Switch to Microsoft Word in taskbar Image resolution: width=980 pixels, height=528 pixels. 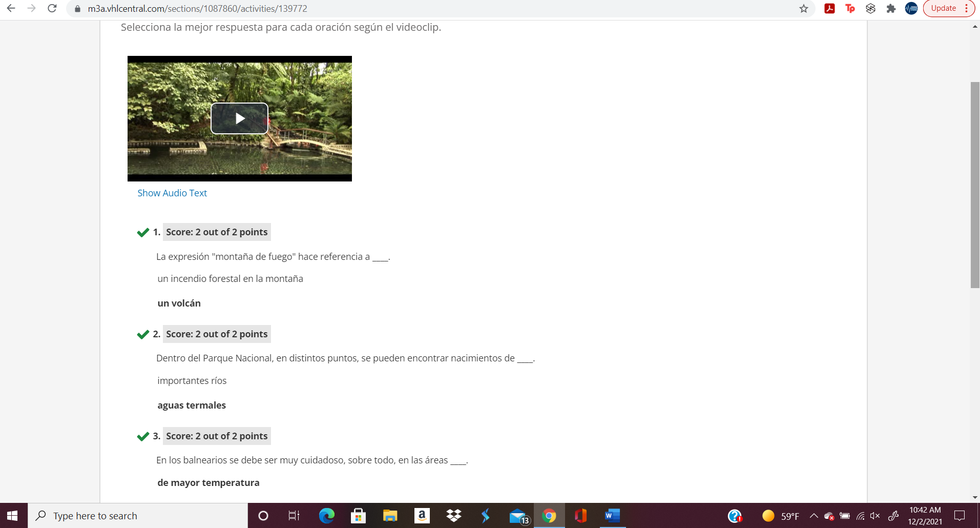(612, 516)
